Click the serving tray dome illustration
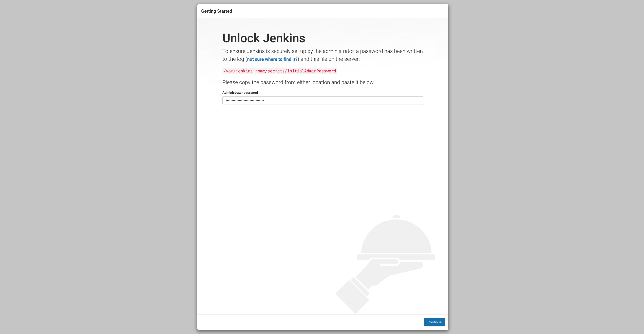 [396, 237]
